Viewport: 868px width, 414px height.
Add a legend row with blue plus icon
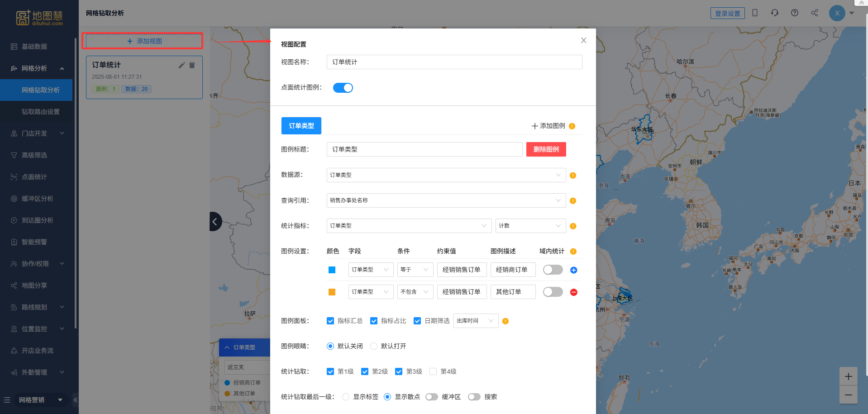click(x=573, y=270)
